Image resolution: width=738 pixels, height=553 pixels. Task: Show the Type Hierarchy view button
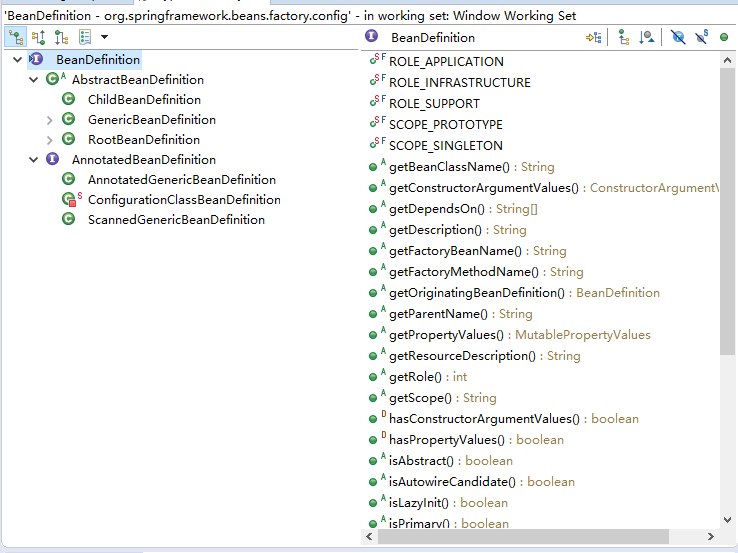tap(16, 37)
